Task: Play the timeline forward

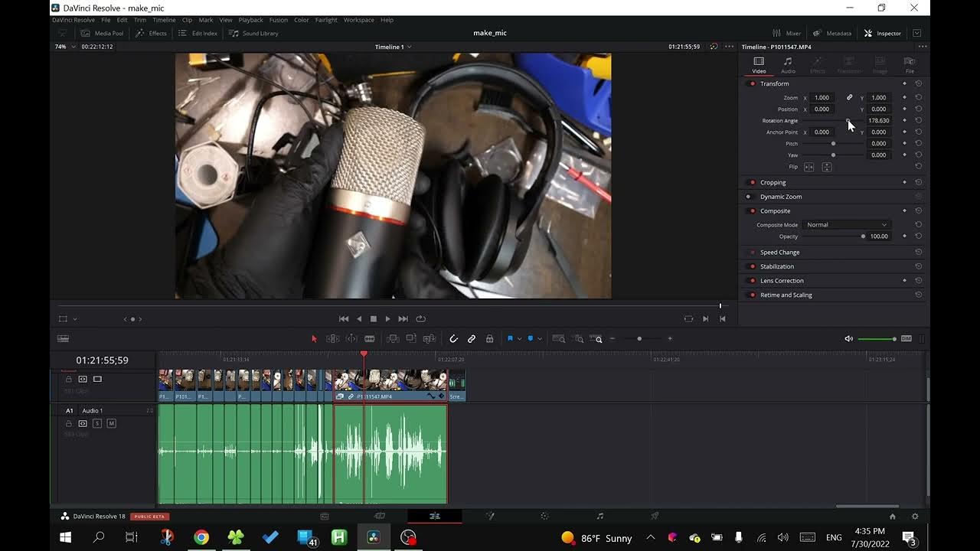Action: click(x=387, y=318)
